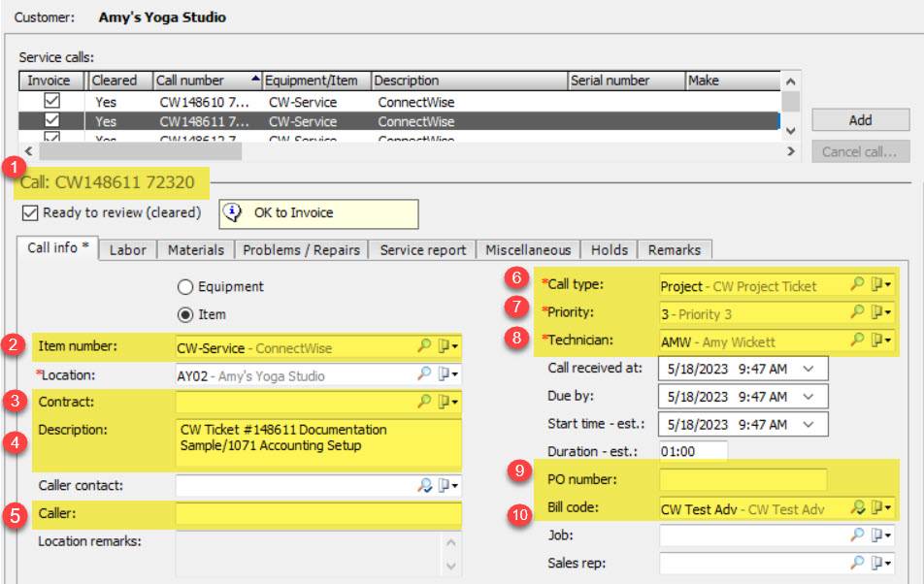Click the Location remarks text area
Viewport: 924px width, 584px height.
(318, 554)
